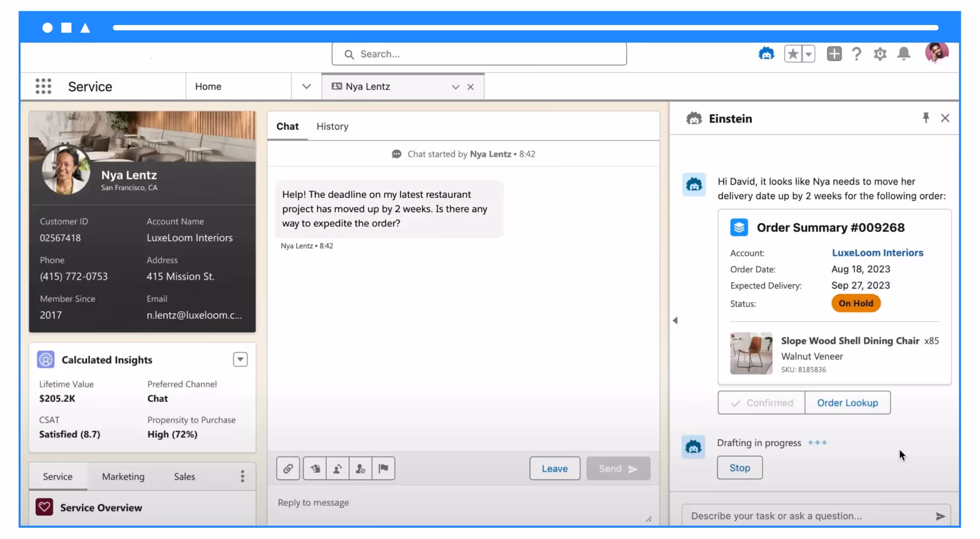This screenshot has height=539, width=980.
Task: Click the global Add plus icon
Action: click(834, 53)
